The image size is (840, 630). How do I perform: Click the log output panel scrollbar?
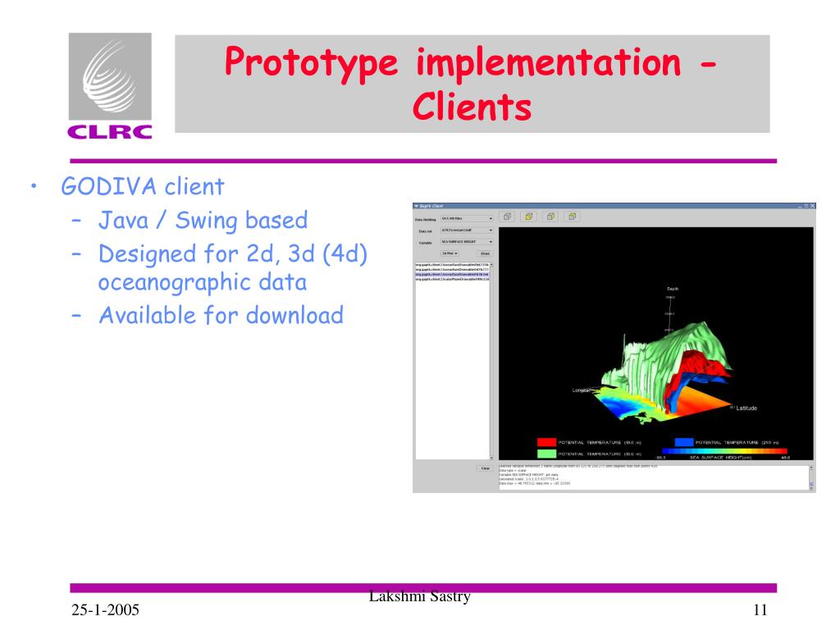812,477
